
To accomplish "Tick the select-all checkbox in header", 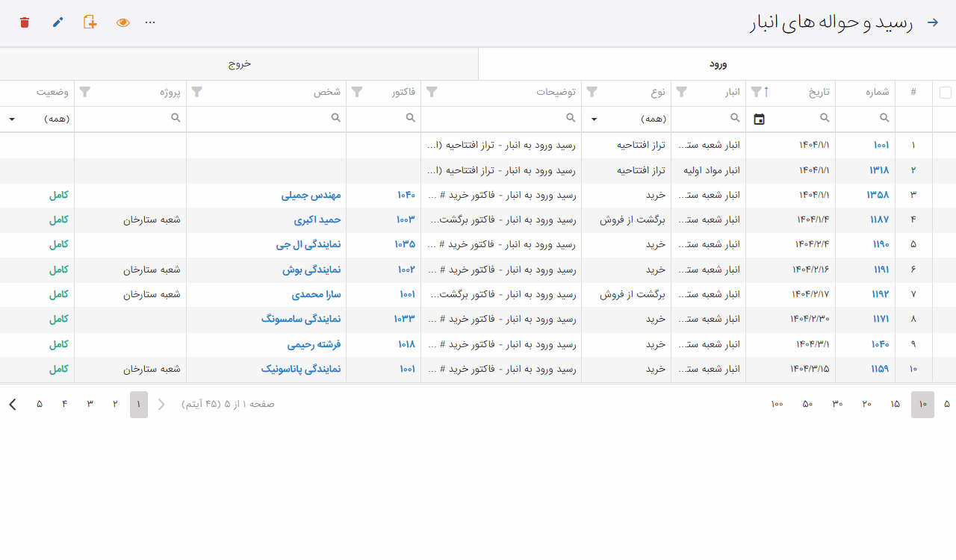I will [945, 93].
